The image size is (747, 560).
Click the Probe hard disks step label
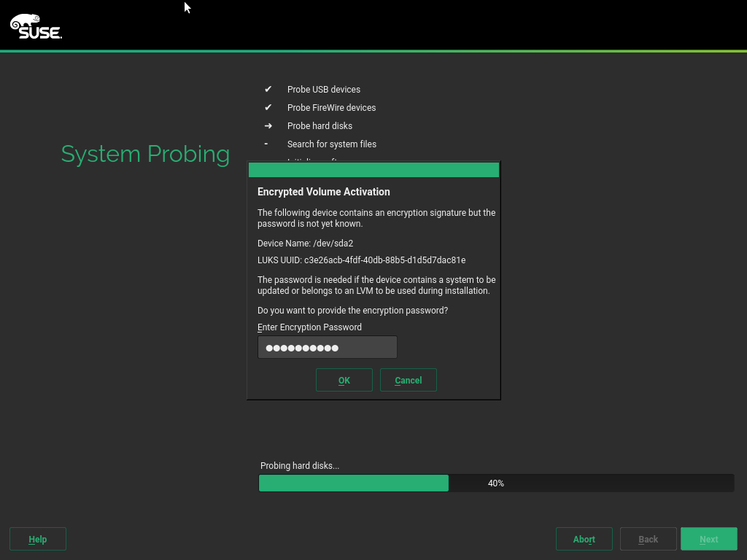click(x=320, y=125)
